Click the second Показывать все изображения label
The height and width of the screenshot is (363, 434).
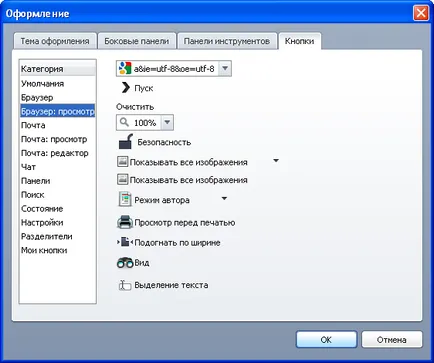click(x=189, y=180)
